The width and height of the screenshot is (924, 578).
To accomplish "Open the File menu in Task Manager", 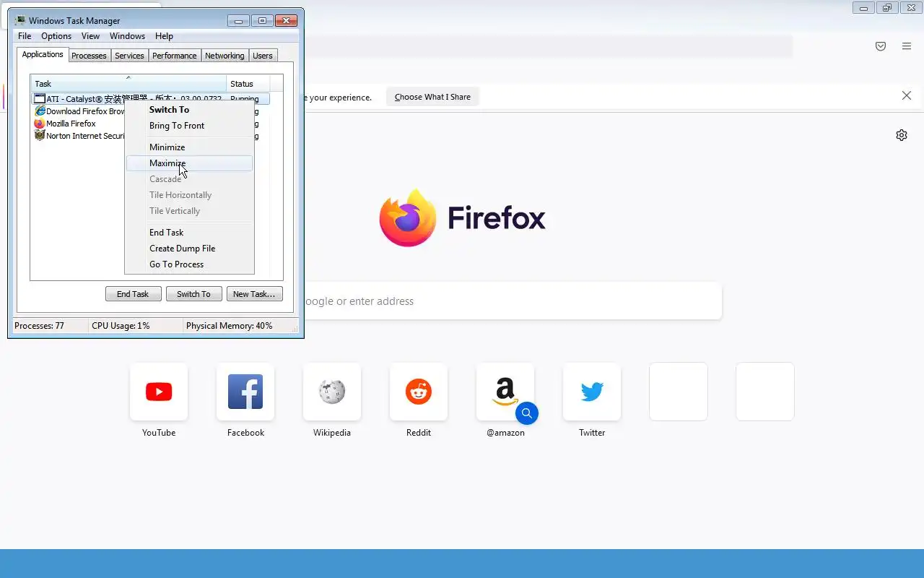I will [x=25, y=36].
